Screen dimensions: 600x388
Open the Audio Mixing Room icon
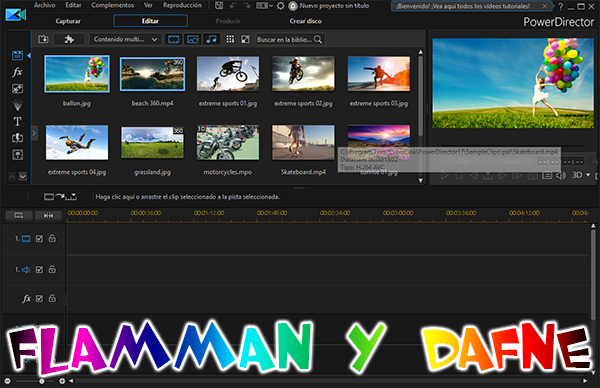coord(17,155)
